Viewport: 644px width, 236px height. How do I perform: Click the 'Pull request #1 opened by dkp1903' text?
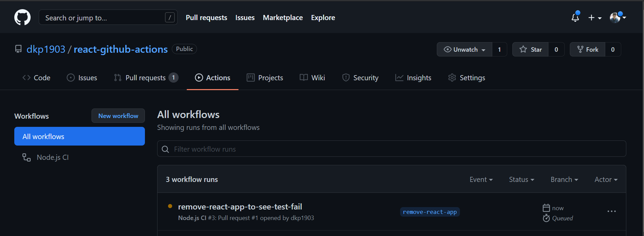pos(266,218)
